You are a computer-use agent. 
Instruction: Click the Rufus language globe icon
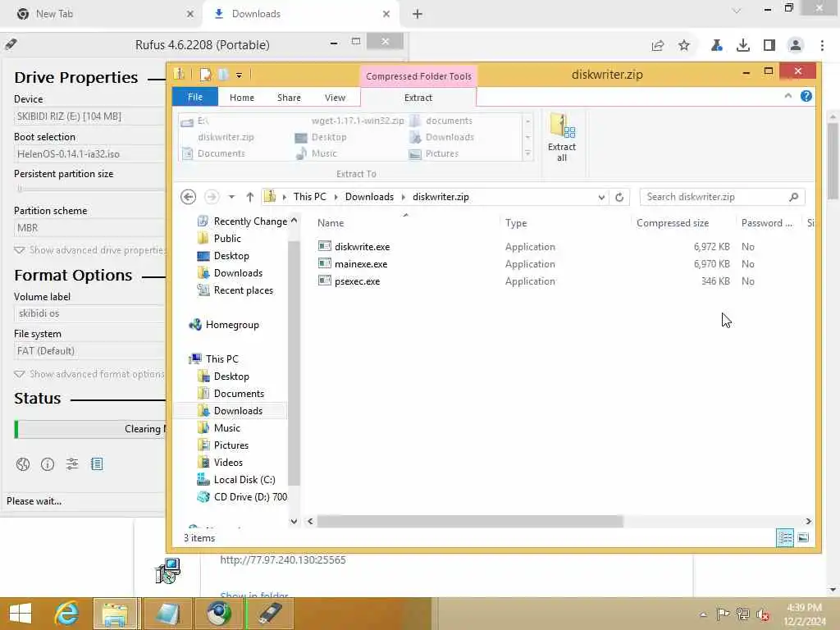(22, 464)
